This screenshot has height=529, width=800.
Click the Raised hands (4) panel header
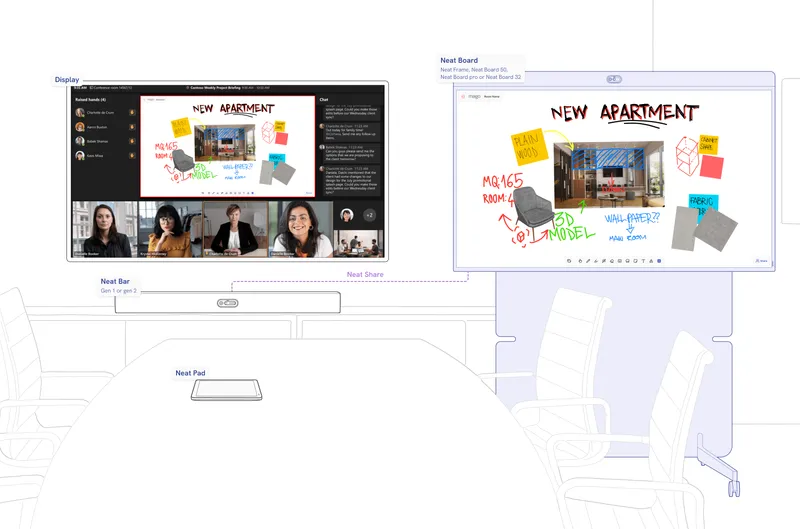point(91,100)
